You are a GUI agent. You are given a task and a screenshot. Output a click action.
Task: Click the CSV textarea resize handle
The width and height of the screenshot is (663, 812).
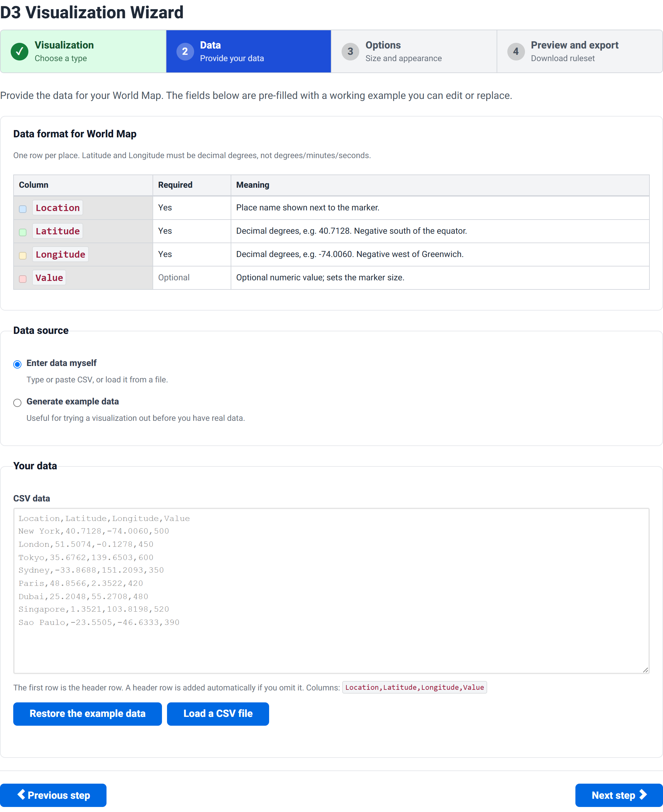(645, 670)
